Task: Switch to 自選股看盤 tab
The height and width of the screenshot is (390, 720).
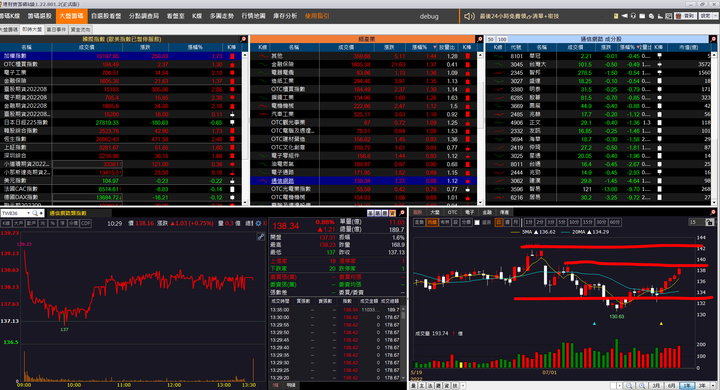Action: tap(106, 16)
